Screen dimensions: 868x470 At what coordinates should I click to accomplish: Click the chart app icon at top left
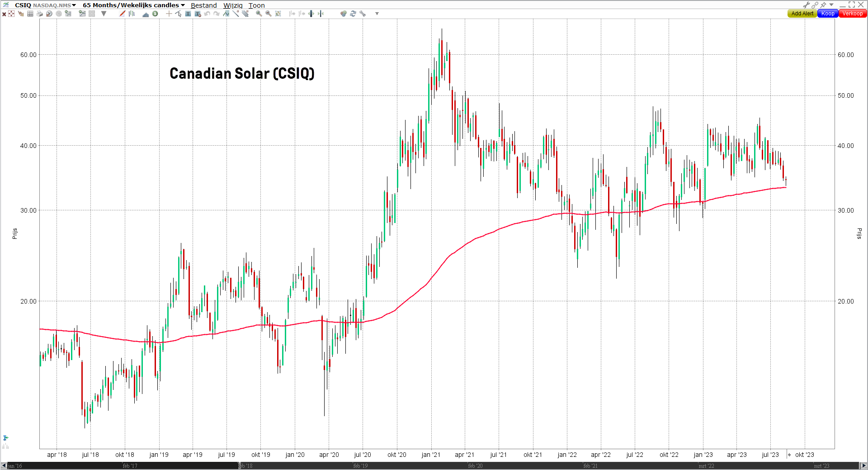pyautogui.click(x=6, y=5)
